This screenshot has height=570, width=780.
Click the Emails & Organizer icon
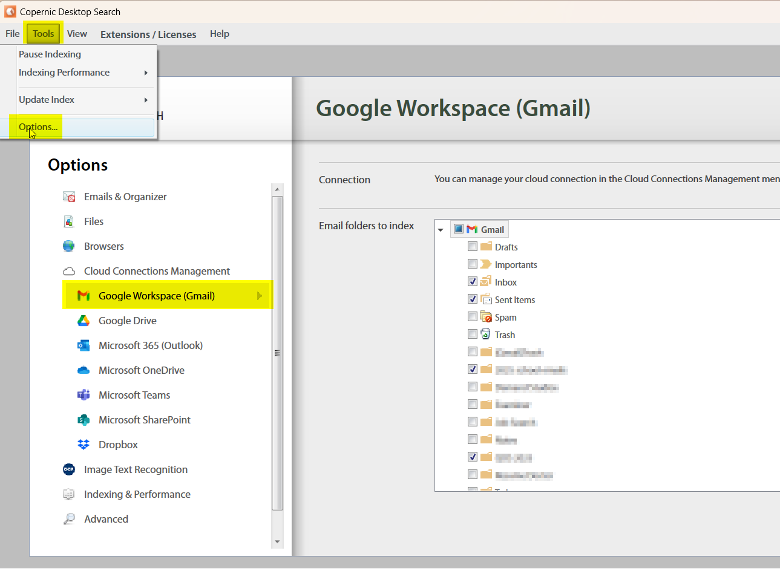pyautogui.click(x=69, y=197)
